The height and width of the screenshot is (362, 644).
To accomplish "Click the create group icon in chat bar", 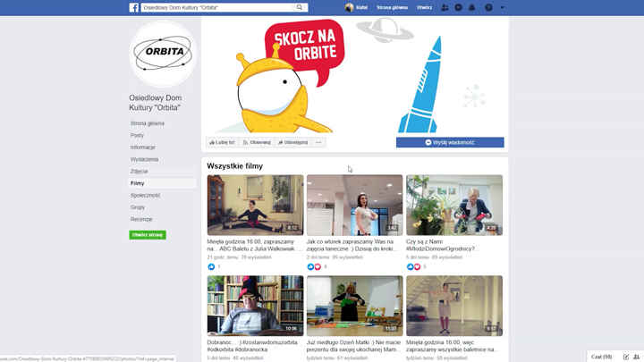I will tap(636, 357).
